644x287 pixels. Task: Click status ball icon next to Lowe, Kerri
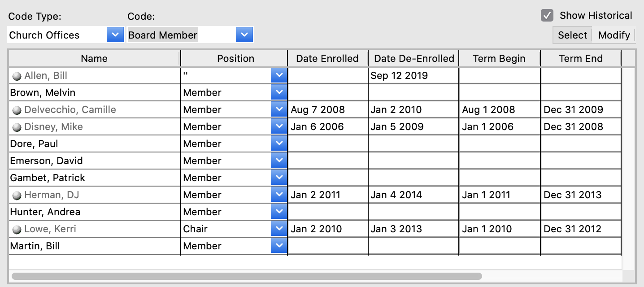(x=17, y=230)
